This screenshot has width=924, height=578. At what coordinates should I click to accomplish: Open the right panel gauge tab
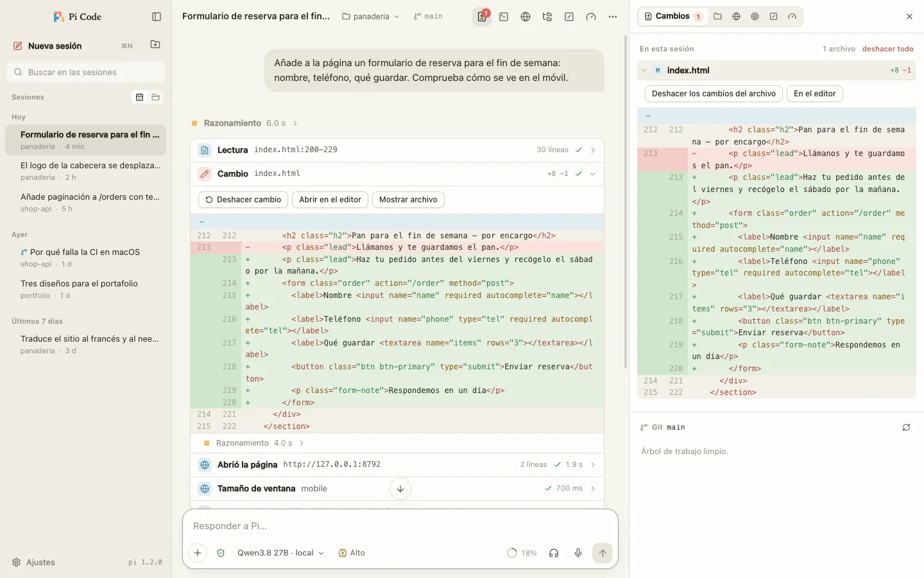coord(792,17)
